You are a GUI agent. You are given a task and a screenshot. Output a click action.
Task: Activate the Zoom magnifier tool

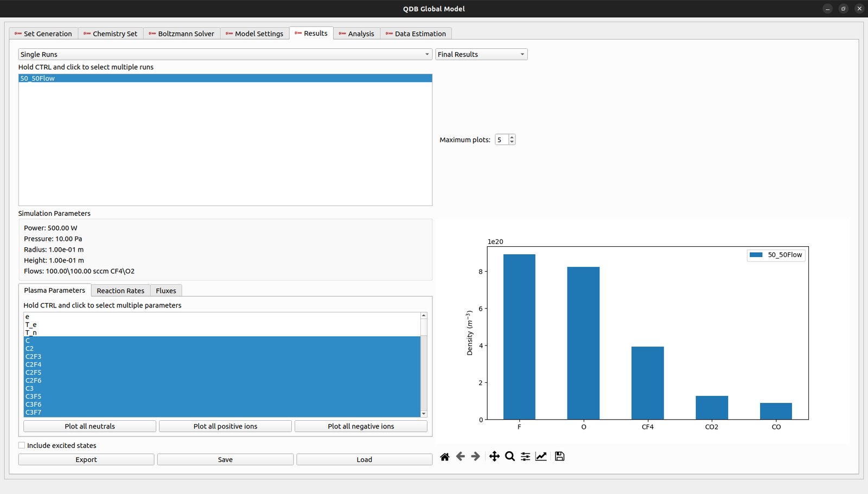click(x=510, y=457)
